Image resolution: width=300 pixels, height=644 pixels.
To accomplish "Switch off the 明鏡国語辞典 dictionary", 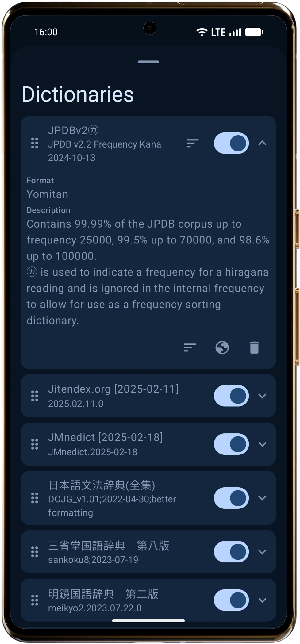I will pyautogui.click(x=231, y=600).
